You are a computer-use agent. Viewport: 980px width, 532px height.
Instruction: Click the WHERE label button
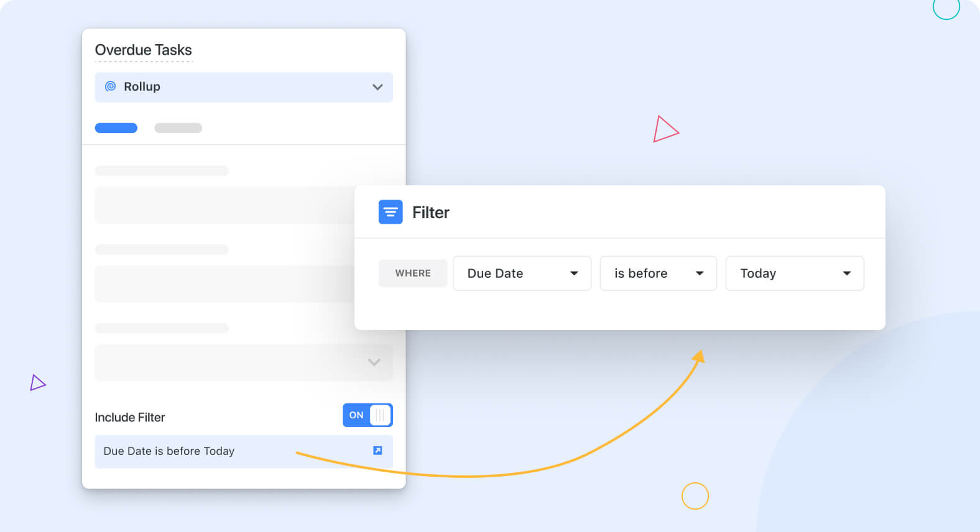coord(413,273)
